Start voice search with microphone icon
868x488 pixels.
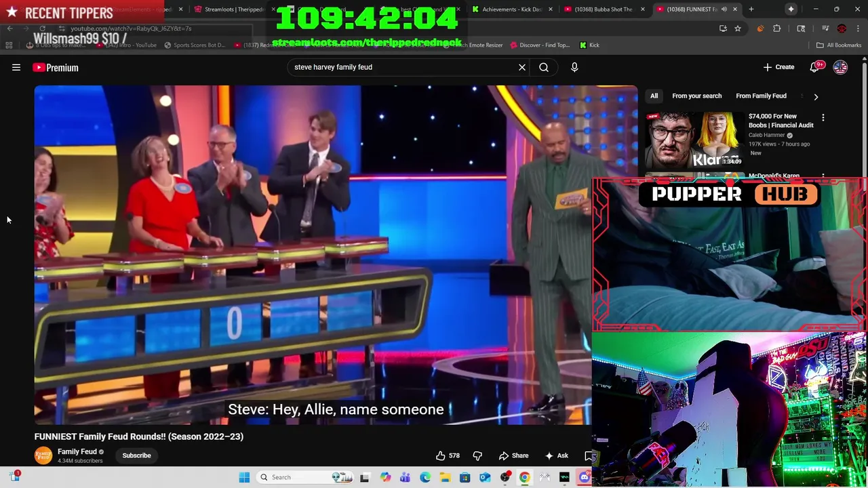pyautogui.click(x=574, y=67)
